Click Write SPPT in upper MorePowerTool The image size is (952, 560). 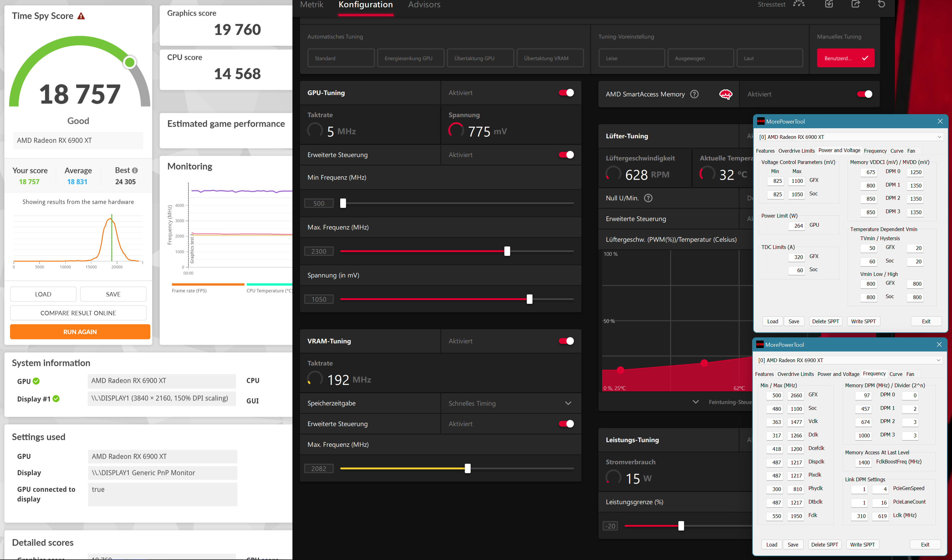[863, 321]
